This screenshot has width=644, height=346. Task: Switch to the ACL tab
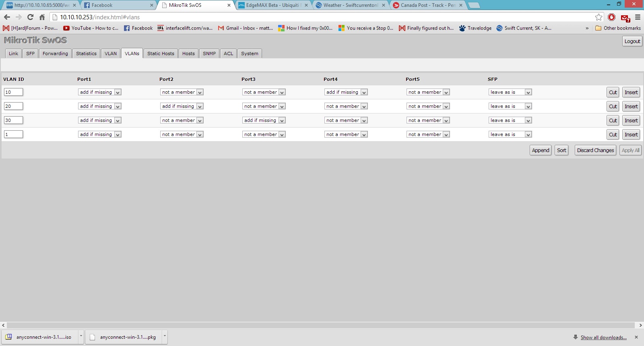coord(228,54)
